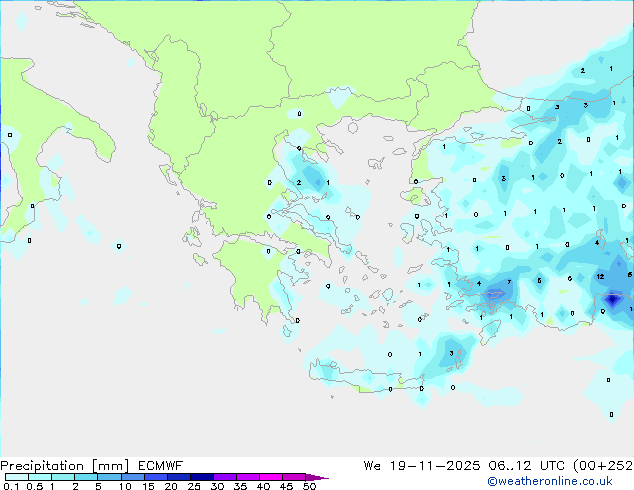Screen dimensions: 634x490
Task: Click the "We 19-11-2025 06..12 UTC" date text
Action: coord(464,466)
